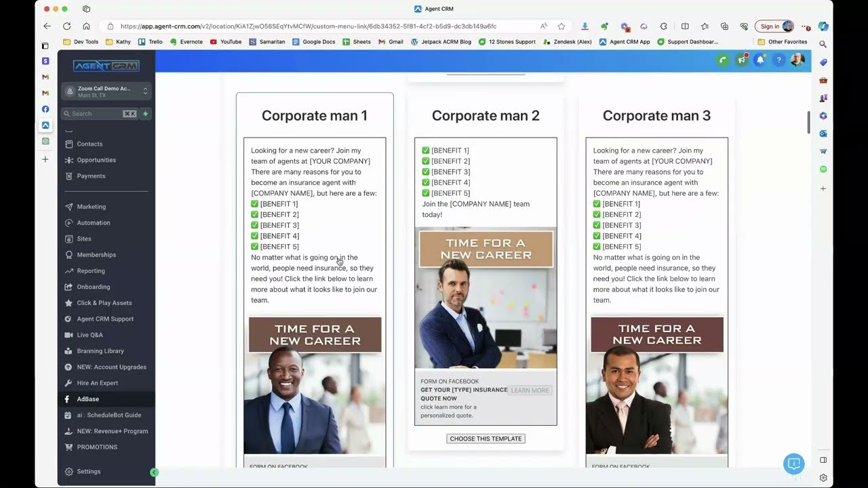
Task: Click the Hire An Expert wrench icon
Action: 68,383
